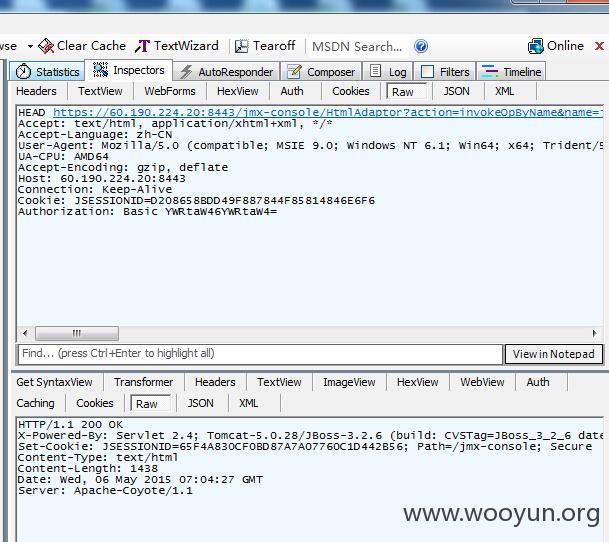Select request TextView inspector tab
The height and width of the screenshot is (542, 609).
click(100, 91)
